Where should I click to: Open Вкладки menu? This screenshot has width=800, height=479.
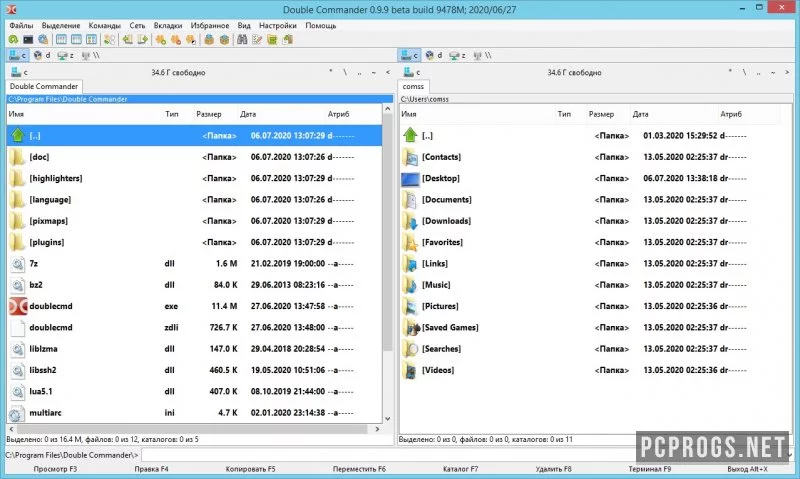168,26
